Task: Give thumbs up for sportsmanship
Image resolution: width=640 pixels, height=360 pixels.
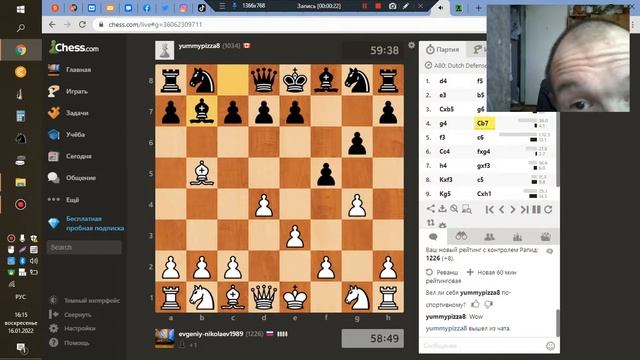Action: 476,304
